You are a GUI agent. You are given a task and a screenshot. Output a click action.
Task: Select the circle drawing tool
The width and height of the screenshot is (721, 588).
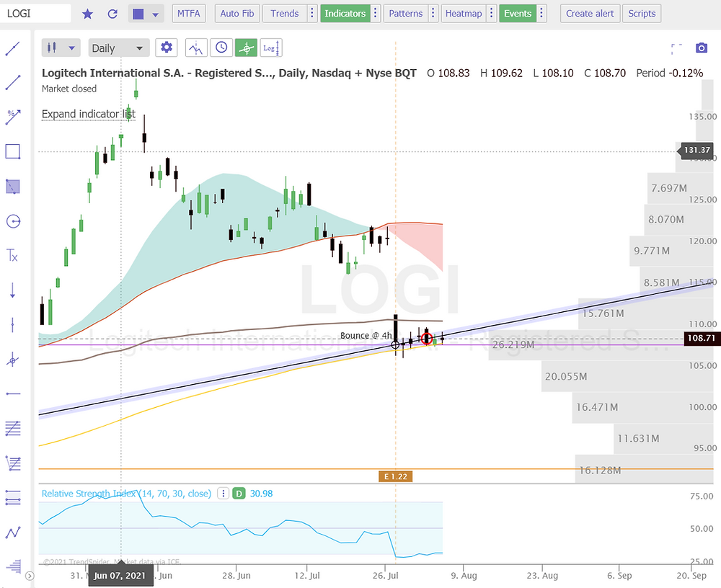pyautogui.click(x=13, y=222)
